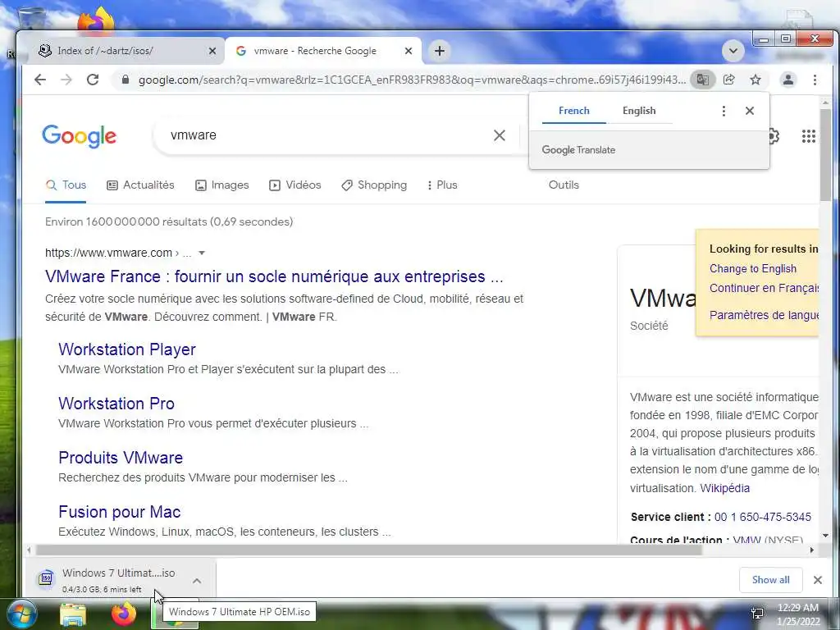
Task: Click Change to English
Action: (x=753, y=269)
